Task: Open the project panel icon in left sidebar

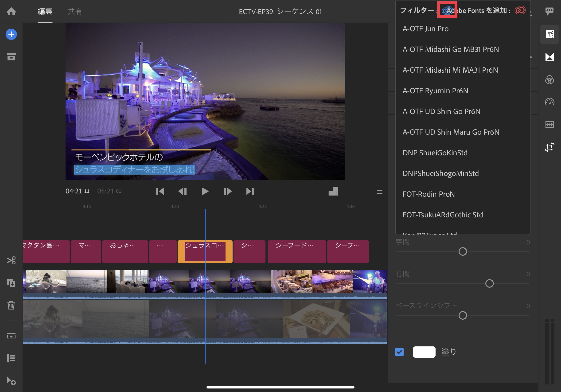Action: click(11, 57)
